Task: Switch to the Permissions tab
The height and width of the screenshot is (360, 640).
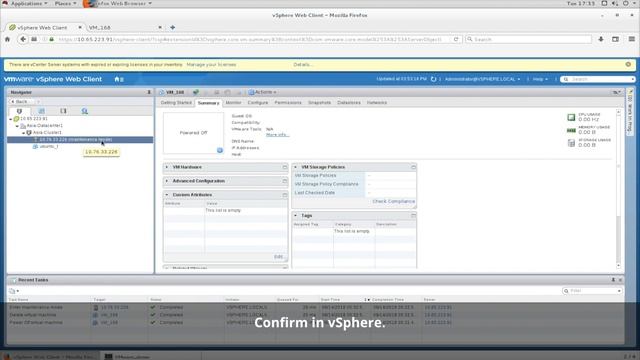Action: coord(288,103)
